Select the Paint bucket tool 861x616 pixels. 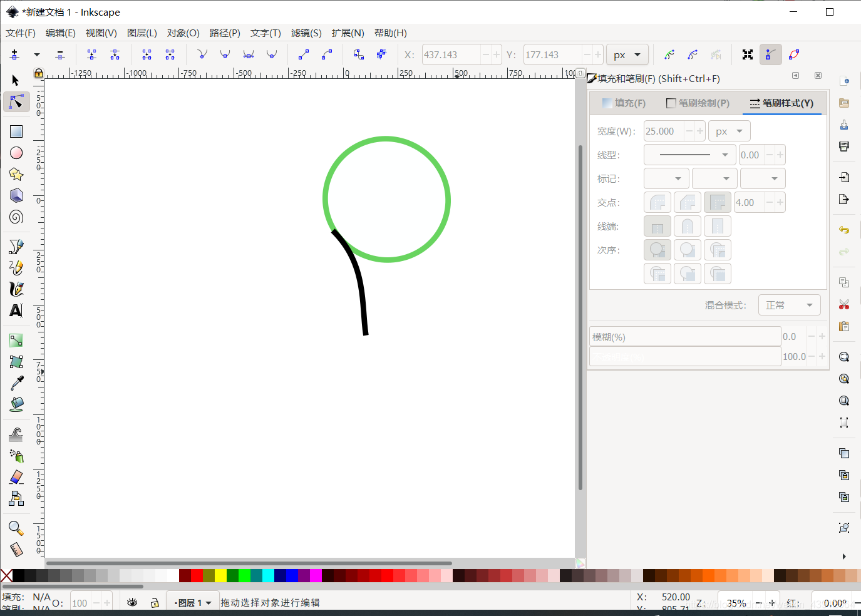(x=16, y=404)
